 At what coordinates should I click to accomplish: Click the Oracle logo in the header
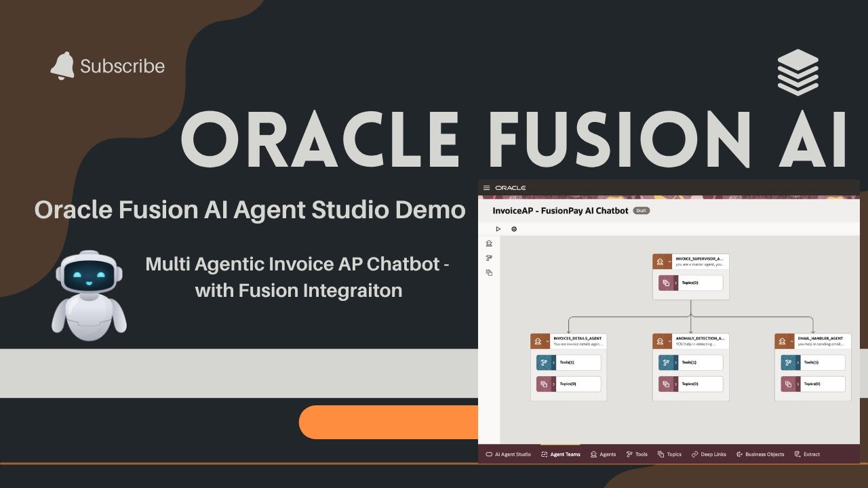pyautogui.click(x=510, y=188)
